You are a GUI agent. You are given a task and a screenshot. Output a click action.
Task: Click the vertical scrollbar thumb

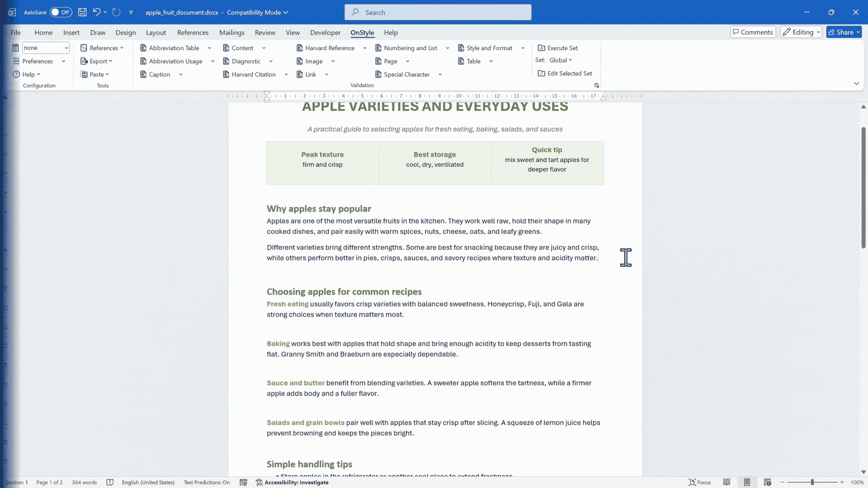(x=863, y=188)
